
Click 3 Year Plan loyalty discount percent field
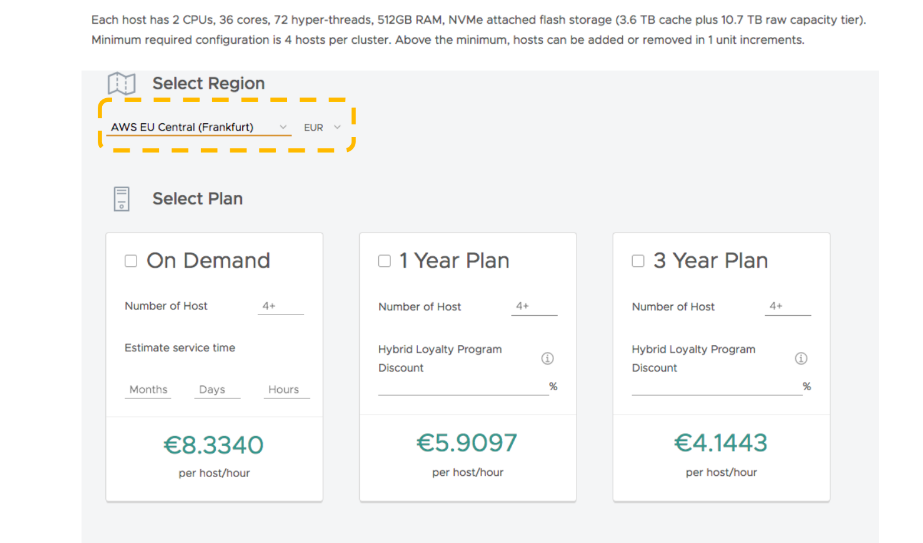[717, 386]
